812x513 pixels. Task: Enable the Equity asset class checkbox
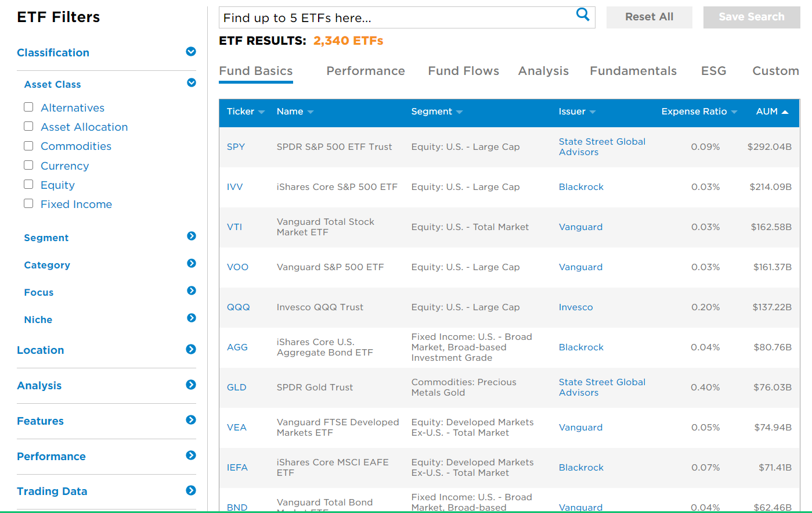pyautogui.click(x=28, y=184)
